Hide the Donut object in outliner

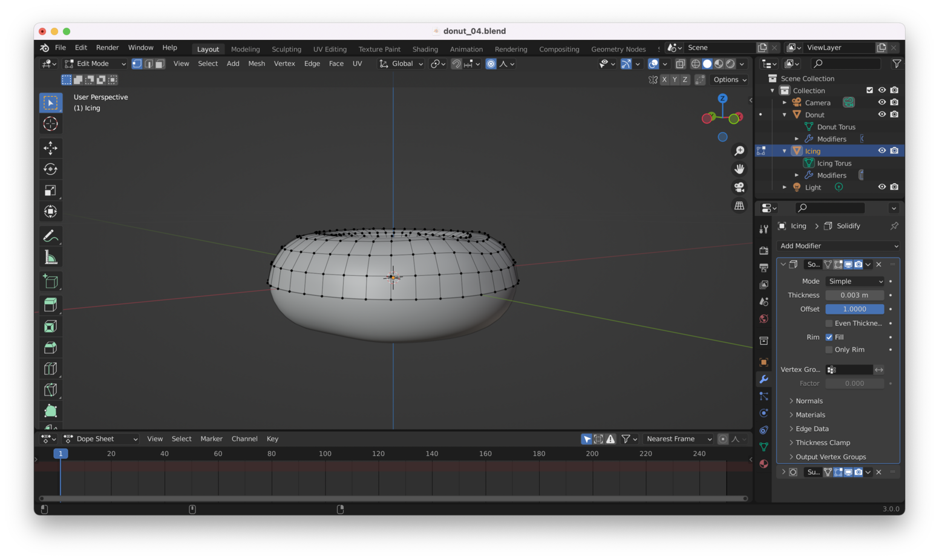point(882,114)
